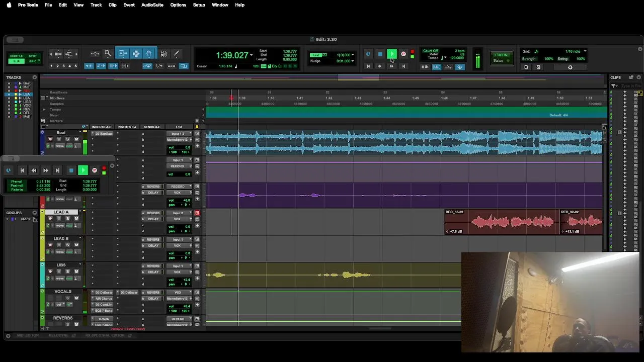The height and width of the screenshot is (362, 644).
Task: Open the Clips list panel menu
Action: click(639, 77)
